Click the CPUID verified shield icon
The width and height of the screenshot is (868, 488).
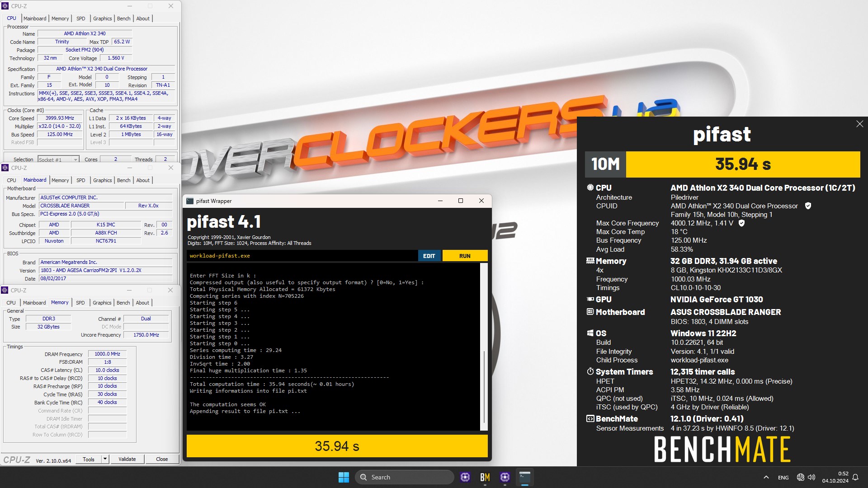click(808, 206)
